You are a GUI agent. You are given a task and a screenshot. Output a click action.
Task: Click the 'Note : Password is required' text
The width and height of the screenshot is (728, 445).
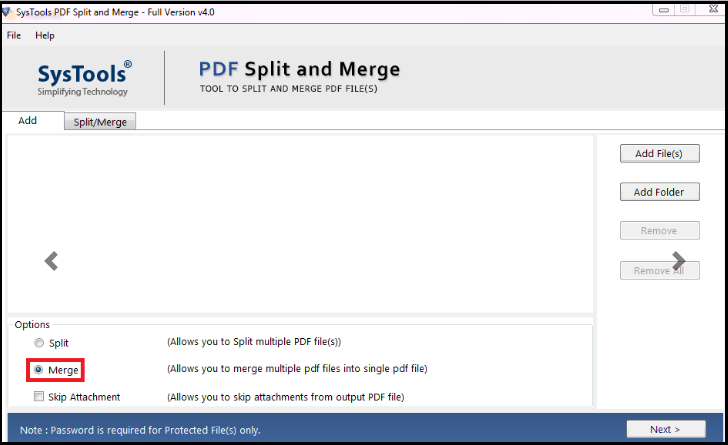point(140,430)
